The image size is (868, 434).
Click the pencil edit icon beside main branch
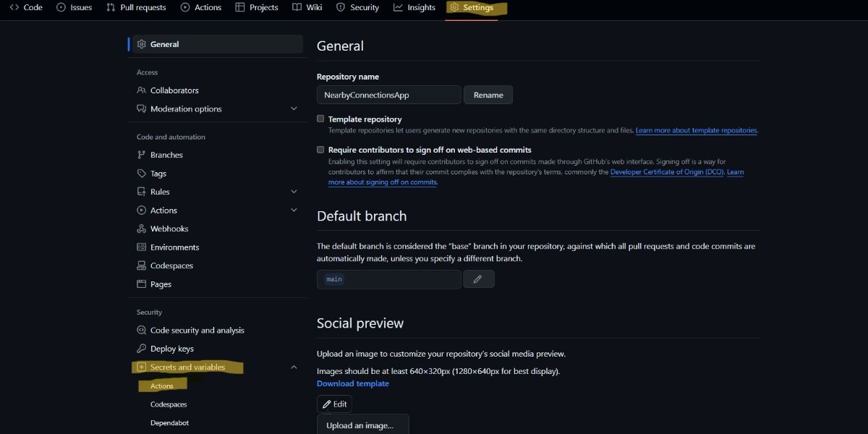click(x=477, y=279)
